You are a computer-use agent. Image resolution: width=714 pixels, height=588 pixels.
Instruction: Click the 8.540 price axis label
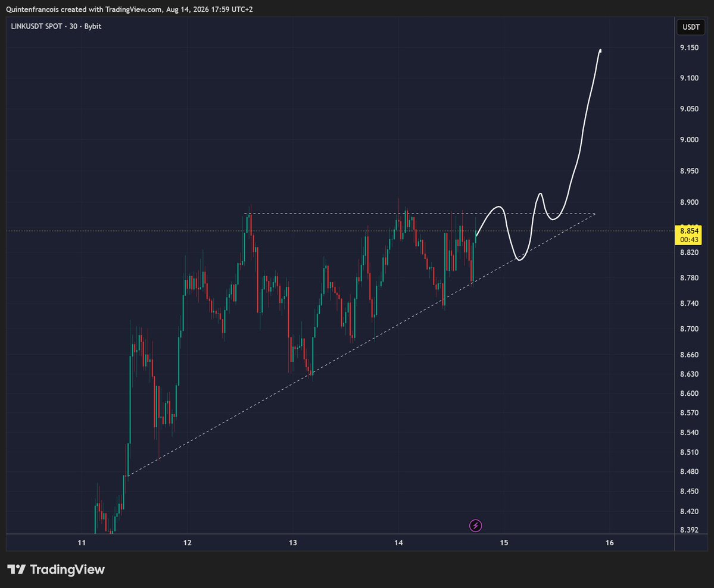(x=689, y=432)
